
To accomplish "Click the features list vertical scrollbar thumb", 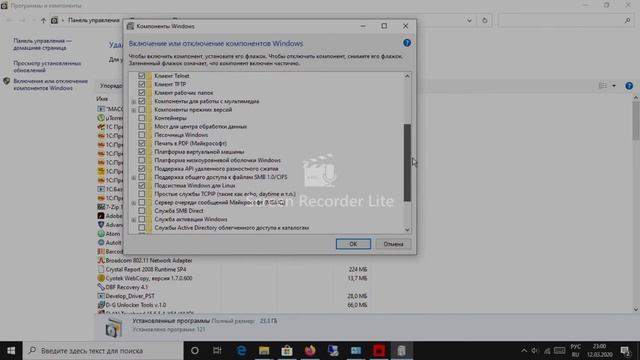I will point(407,162).
